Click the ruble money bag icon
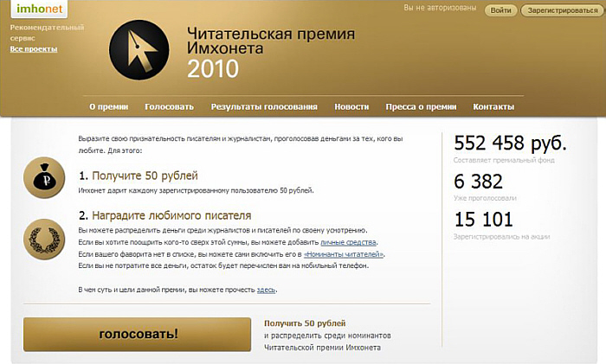Image resolution: width=606 pixels, height=364 pixels. (44, 178)
